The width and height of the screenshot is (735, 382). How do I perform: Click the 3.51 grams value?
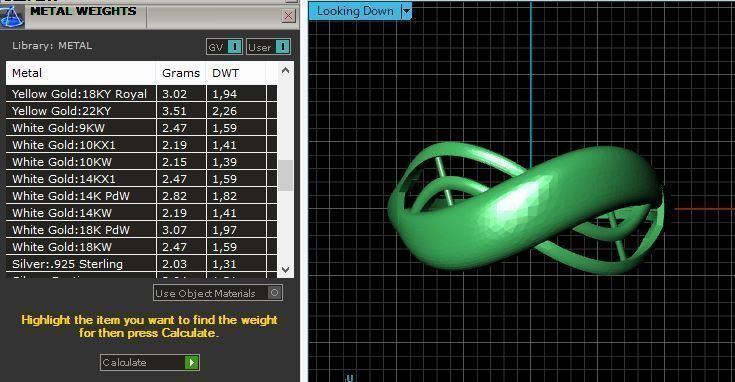tap(174, 111)
